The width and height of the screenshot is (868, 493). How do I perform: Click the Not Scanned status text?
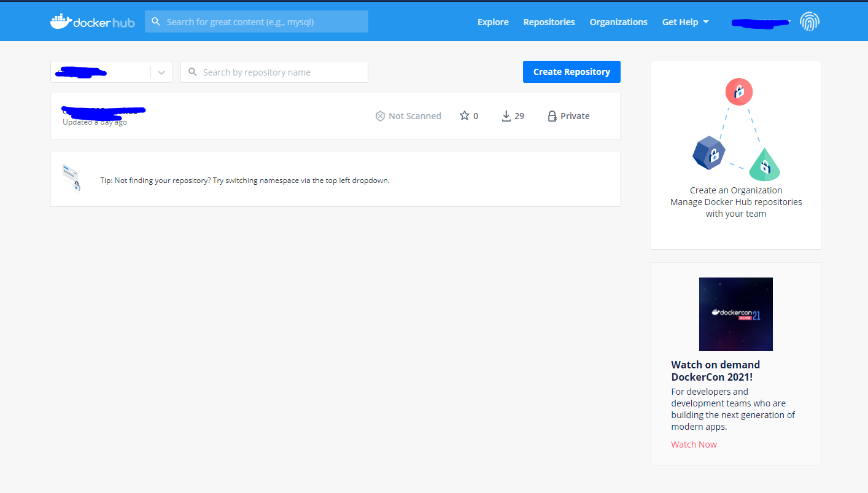415,116
